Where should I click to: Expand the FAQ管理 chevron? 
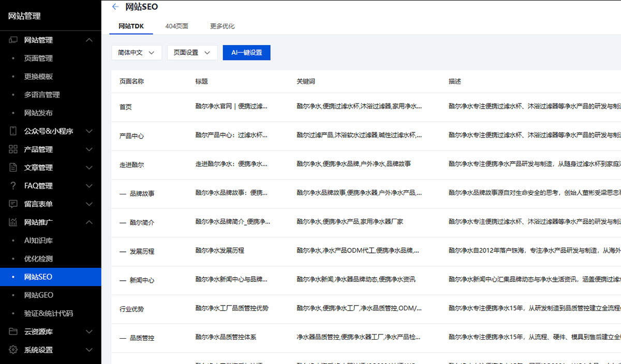coord(89,186)
